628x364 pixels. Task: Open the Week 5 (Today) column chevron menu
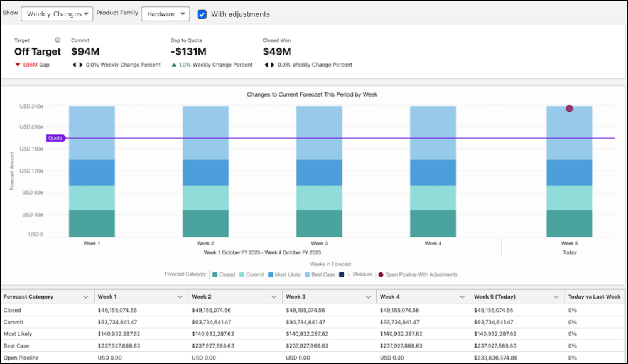[556, 297]
